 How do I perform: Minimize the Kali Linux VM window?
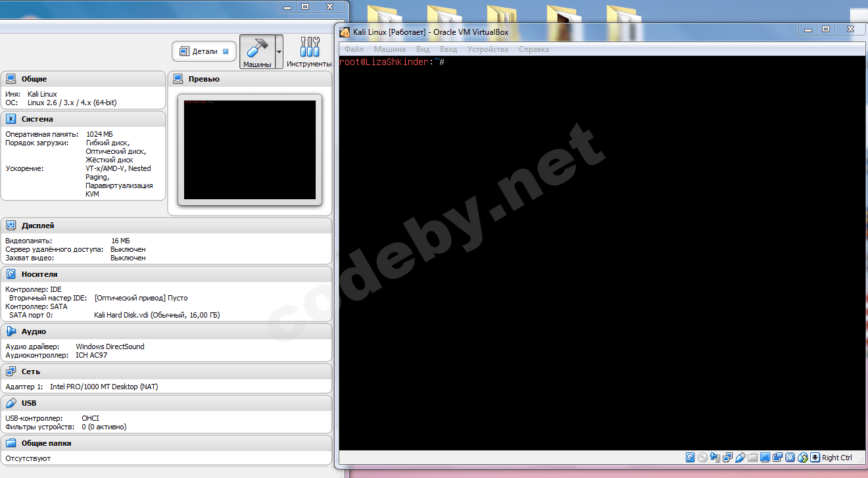pos(808,30)
